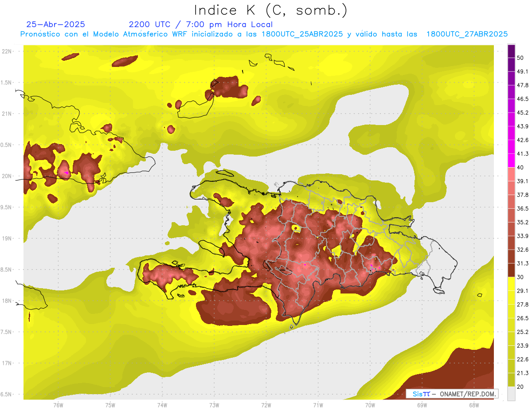The image size is (532, 411).
Task: Click the "68W" longitude axis label
Action: pyautogui.click(x=473, y=405)
